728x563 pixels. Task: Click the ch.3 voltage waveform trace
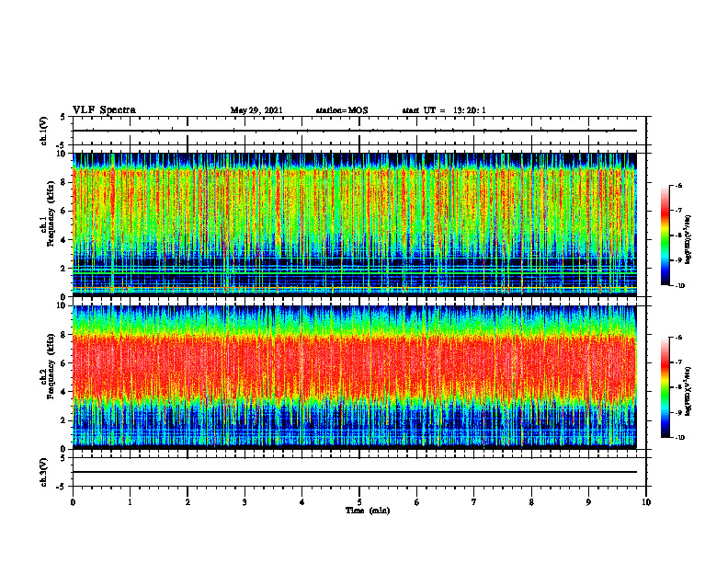355,472
